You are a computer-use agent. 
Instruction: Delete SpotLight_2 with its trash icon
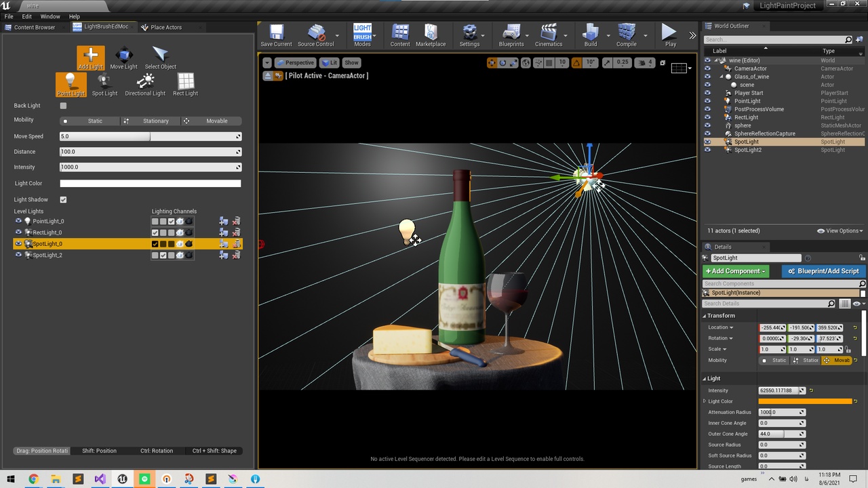click(237, 256)
